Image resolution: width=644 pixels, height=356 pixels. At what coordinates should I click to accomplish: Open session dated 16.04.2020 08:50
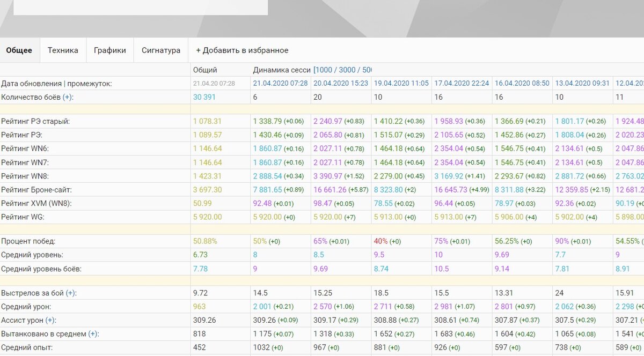point(522,83)
